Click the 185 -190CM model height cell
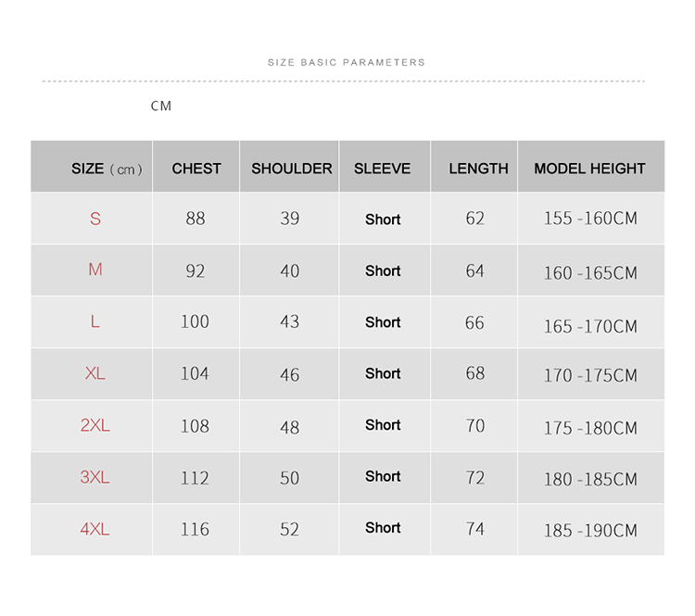This screenshot has width=695, height=616. point(590,531)
